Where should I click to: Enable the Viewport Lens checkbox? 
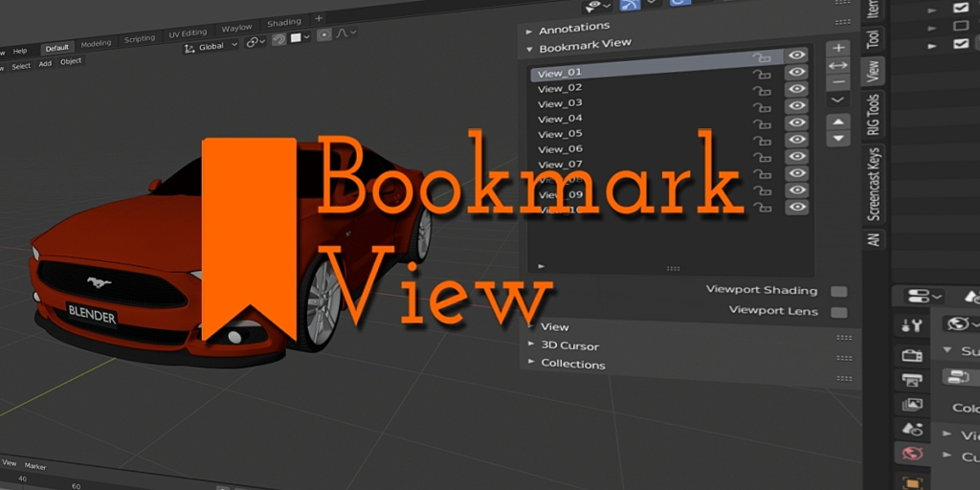point(838,312)
